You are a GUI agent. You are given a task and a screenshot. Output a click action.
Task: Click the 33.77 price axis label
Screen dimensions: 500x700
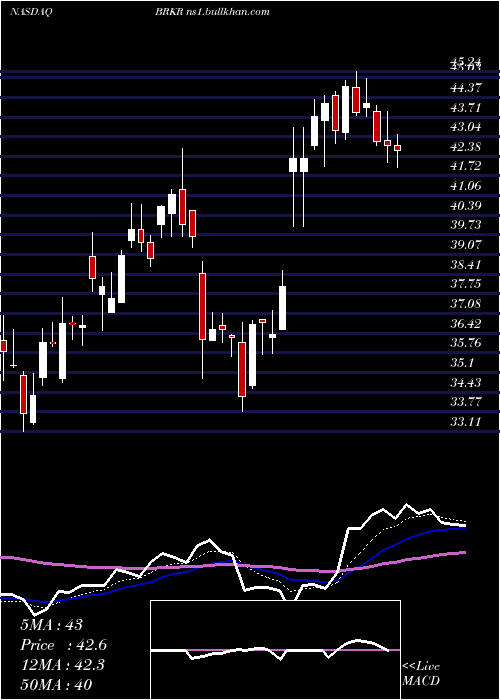coord(466,402)
